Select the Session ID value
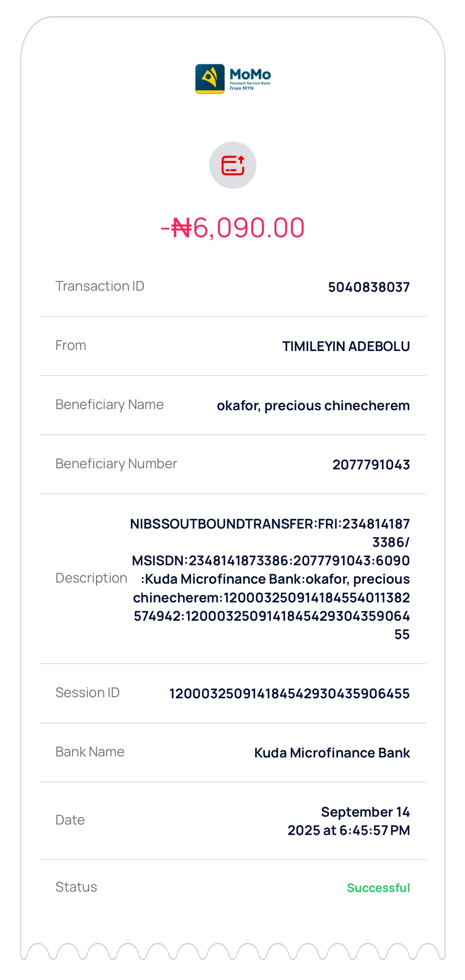The width and height of the screenshot is (465, 980). click(x=289, y=693)
